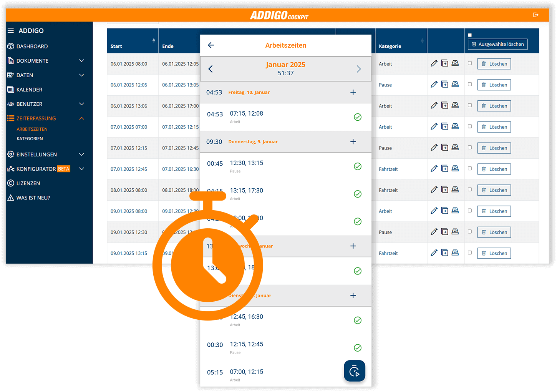Select Arbeitszeiten submenu item

click(x=32, y=130)
